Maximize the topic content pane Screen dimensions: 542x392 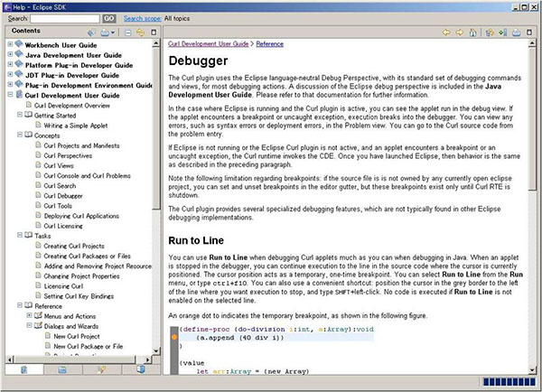click(529, 33)
